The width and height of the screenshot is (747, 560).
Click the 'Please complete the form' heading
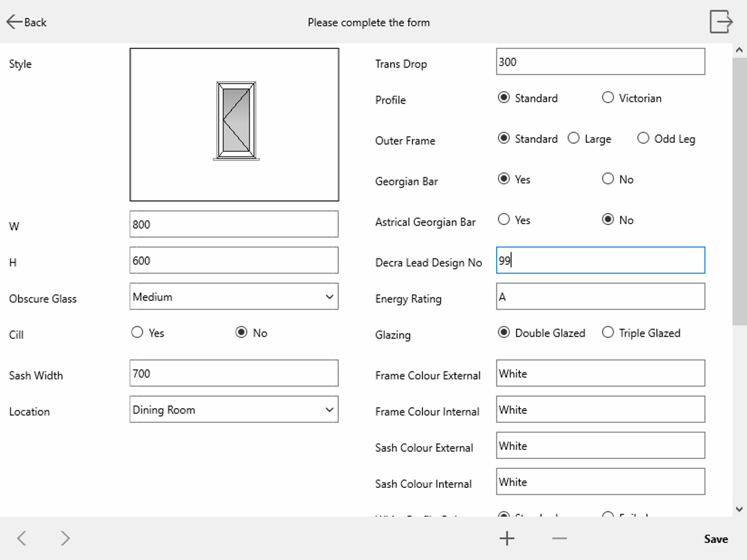tap(369, 23)
